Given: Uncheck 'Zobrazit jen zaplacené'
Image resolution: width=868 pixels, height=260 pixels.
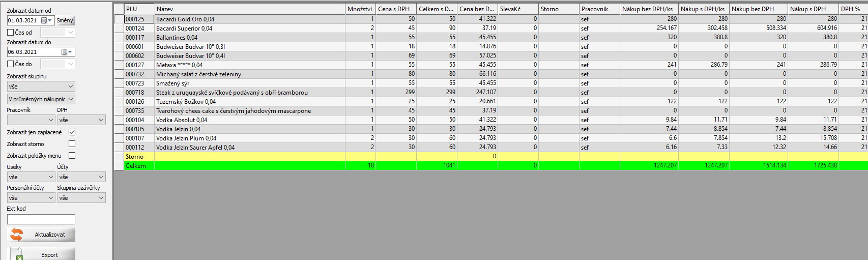Looking at the screenshot, I should point(72,132).
